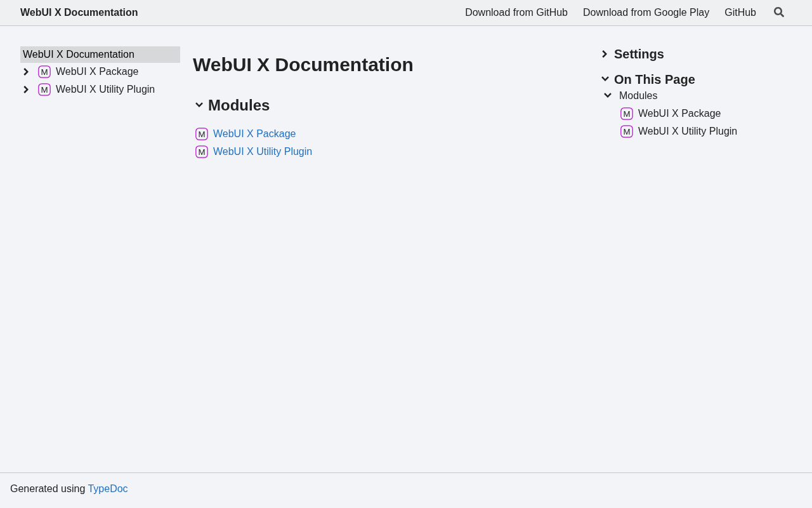Screen dimensions: 812x508
Task: Open Download from GitHub in top bar
Action: (516, 13)
